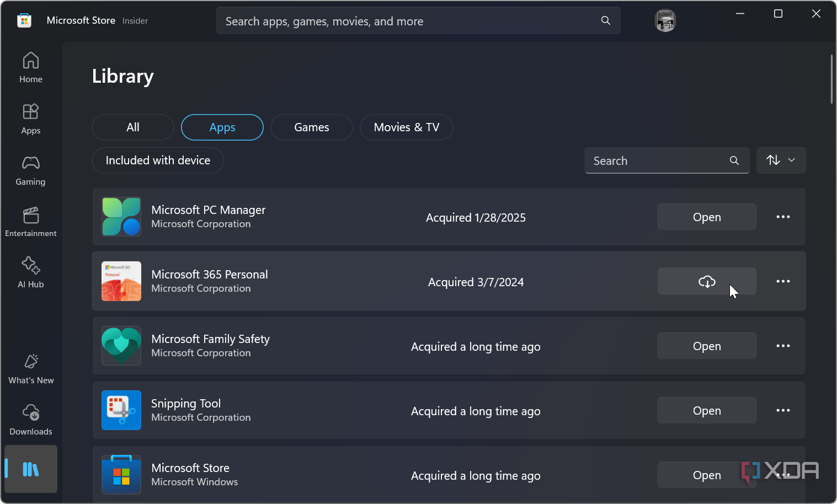This screenshot has width=837, height=504.
Task: Click the Snipping Tool title text
Action: pos(186,404)
